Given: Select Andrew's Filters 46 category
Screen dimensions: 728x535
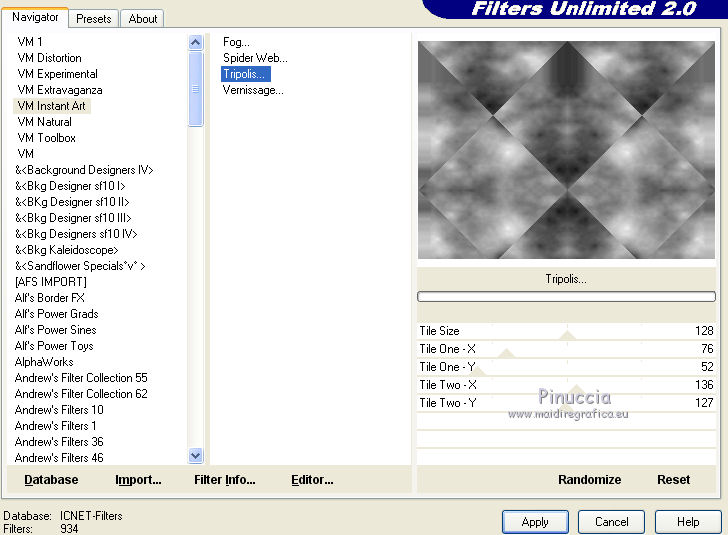Looking at the screenshot, I should [59, 458].
